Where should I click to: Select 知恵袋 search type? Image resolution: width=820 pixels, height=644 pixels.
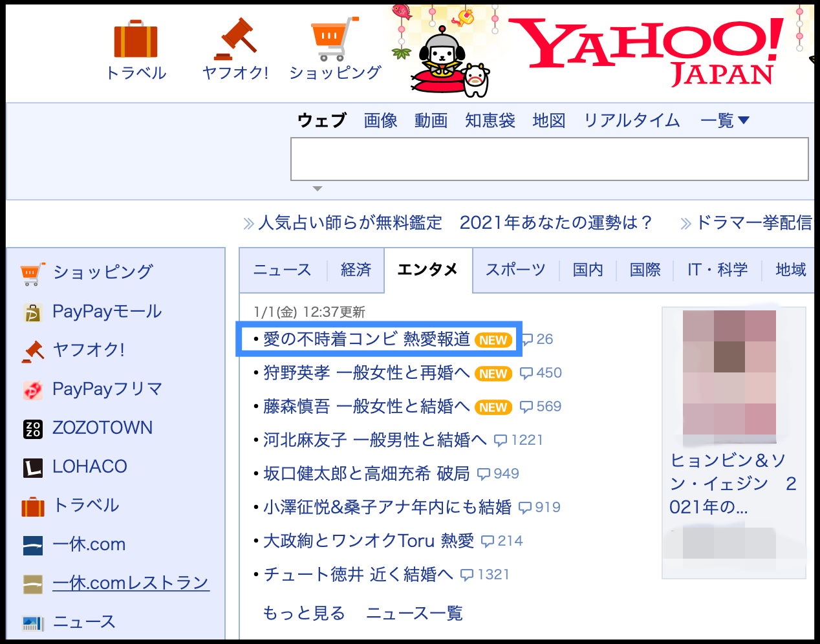click(x=490, y=120)
